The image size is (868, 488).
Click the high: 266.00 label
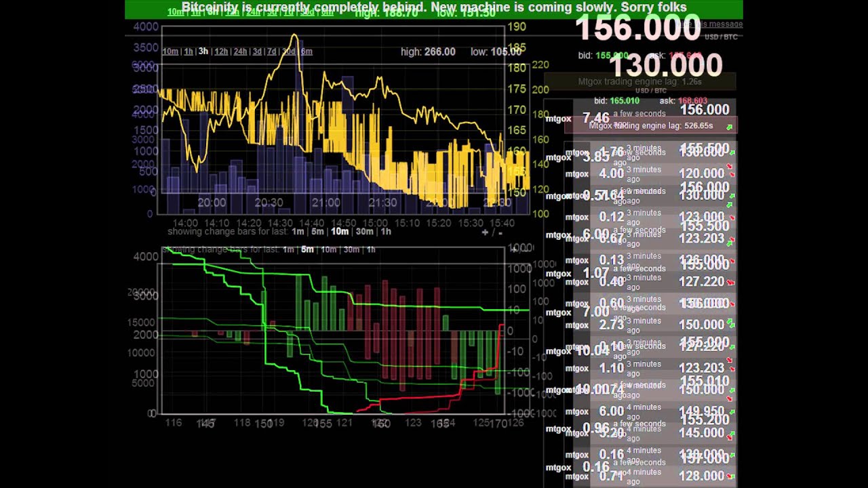point(428,52)
